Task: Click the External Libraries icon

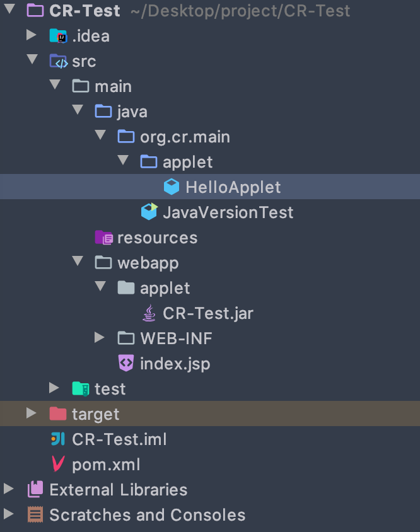Action: pyautogui.click(x=35, y=490)
